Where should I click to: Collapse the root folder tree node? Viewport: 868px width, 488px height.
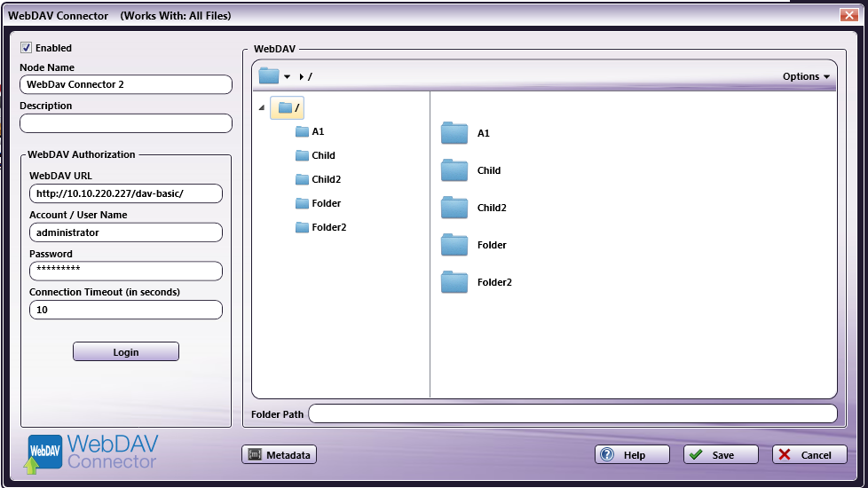point(261,108)
